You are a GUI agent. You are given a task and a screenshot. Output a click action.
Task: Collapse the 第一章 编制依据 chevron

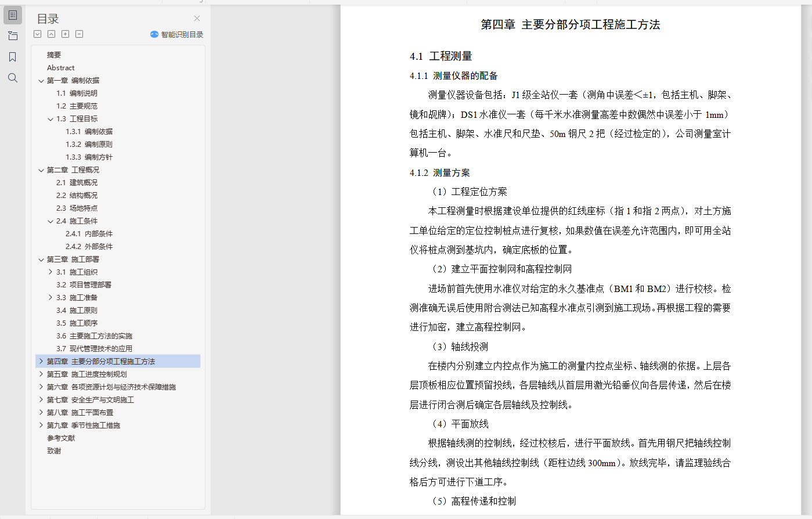click(41, 81)
